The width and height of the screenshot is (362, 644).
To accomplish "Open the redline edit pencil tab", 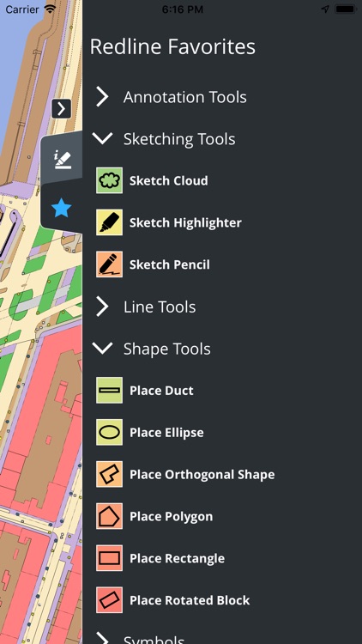I will pyautogui.click(x=63, y=160).
